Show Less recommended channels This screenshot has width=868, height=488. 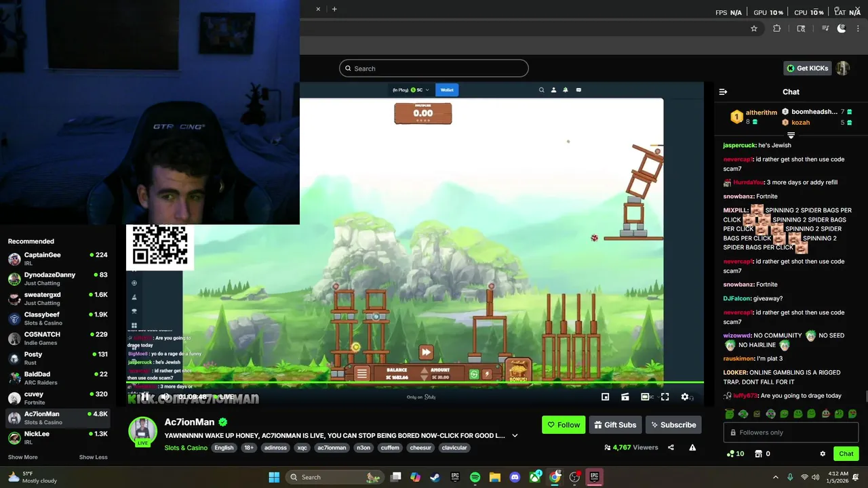(x=93, y=457)
